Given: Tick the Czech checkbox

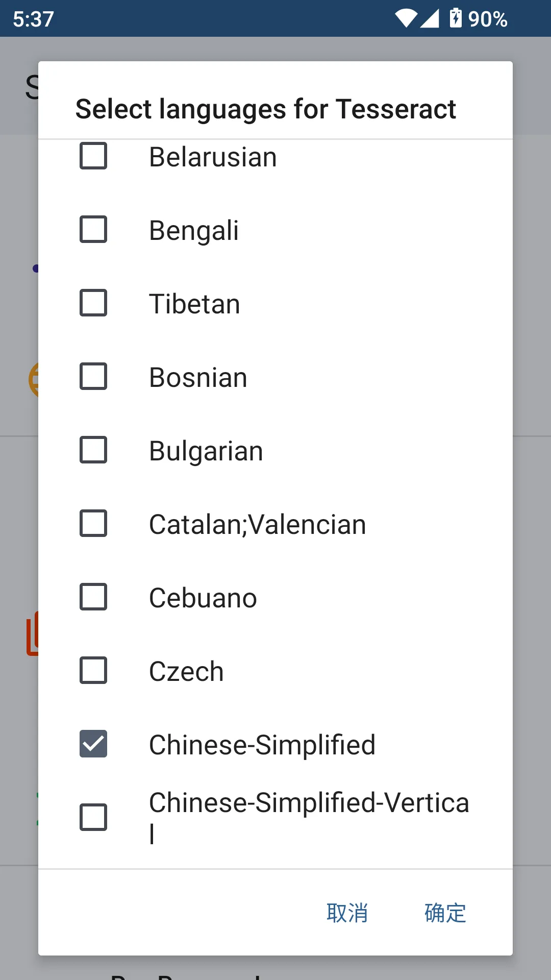Looking at the screenshot, I should [x=93, y=670].
